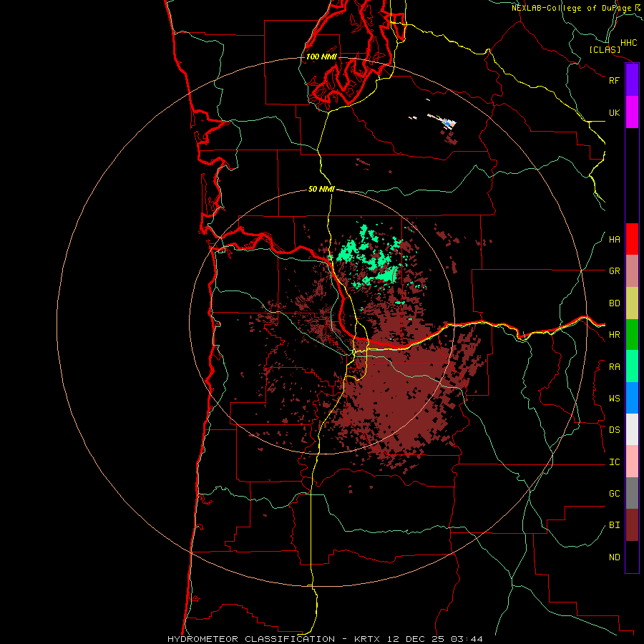Click the KRTX radar site identifier
644x644 pixels.
(x=367, y=639)
